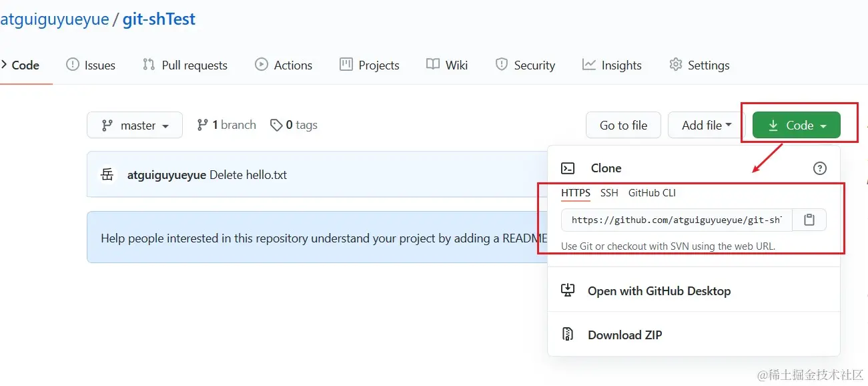Image resolution: width=868 pixels, height=386 pixels.
Task: Expand the Add file dropdown
Action: tap(707, 125)
